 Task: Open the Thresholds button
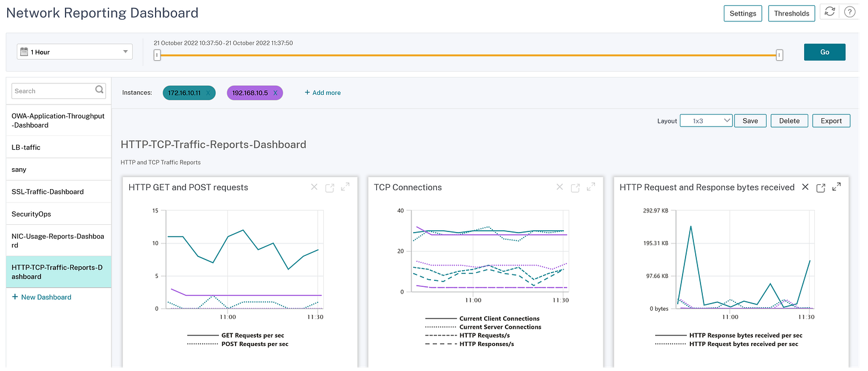pos(792,13)
